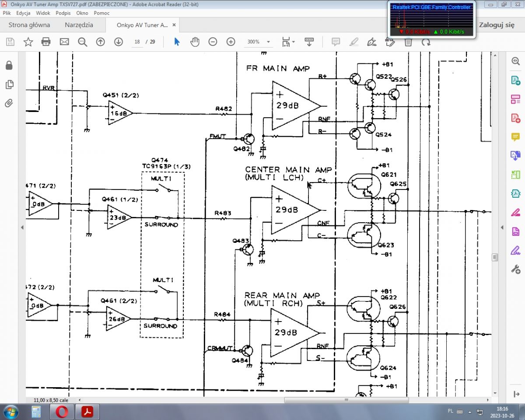525x420 pixels.
Task: Click the horizontal scrollbar thumb
Action: (x=346, y=400)
